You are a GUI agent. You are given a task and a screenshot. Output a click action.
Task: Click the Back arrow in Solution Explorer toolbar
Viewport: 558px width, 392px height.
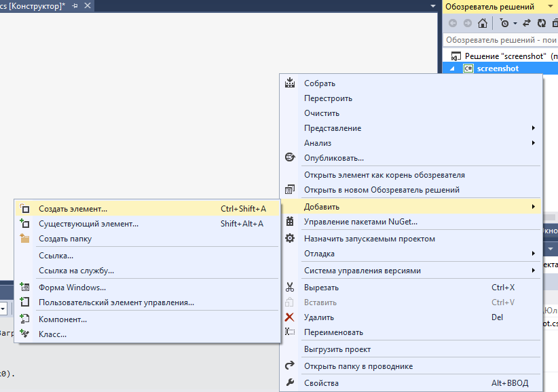click(x=453, y=23)
